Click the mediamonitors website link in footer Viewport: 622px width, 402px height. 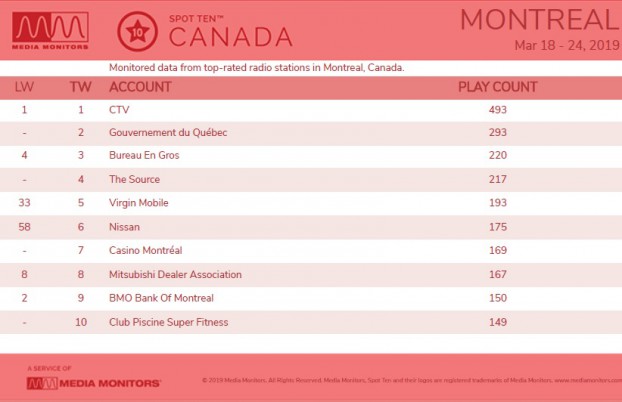coord(588,380)
